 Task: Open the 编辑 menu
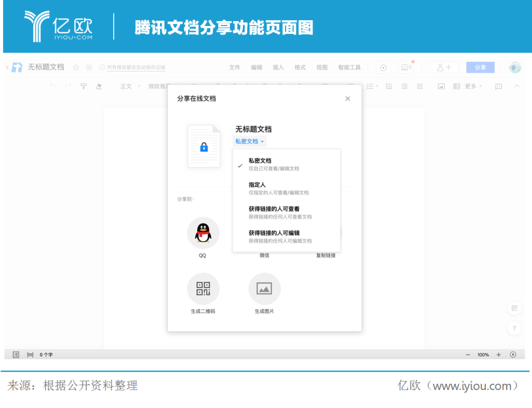click(257, 67)
